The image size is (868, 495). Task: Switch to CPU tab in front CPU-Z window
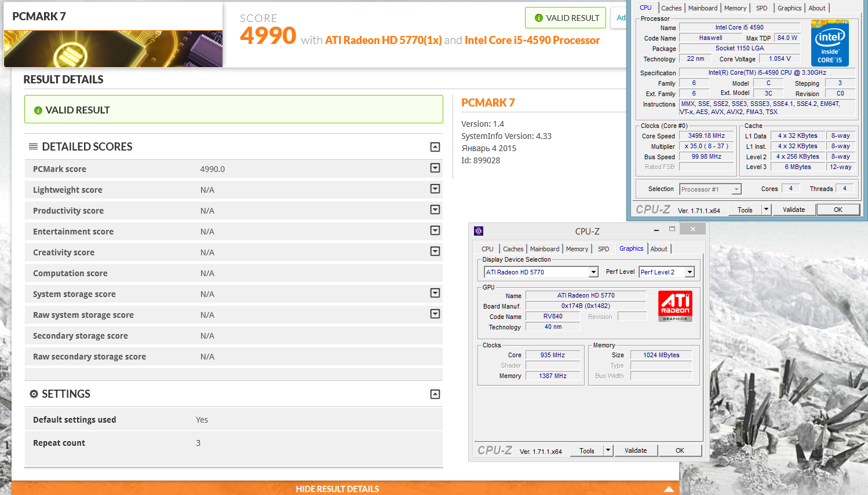[487, 249]
